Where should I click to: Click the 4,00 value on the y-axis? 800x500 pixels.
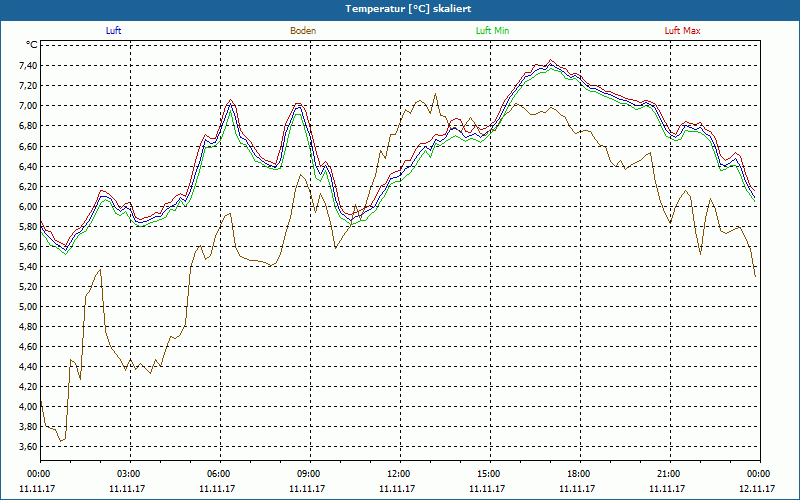coord(29,407)
